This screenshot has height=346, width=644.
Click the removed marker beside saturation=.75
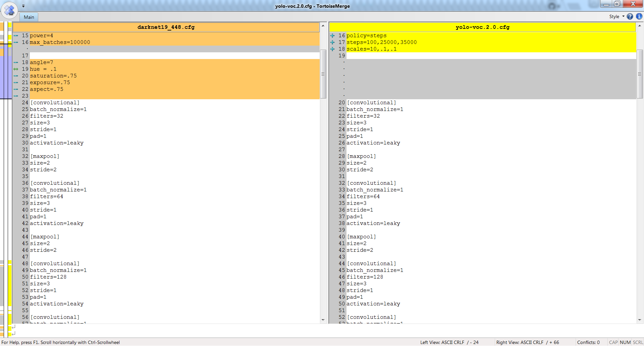[x=16, y=76]
